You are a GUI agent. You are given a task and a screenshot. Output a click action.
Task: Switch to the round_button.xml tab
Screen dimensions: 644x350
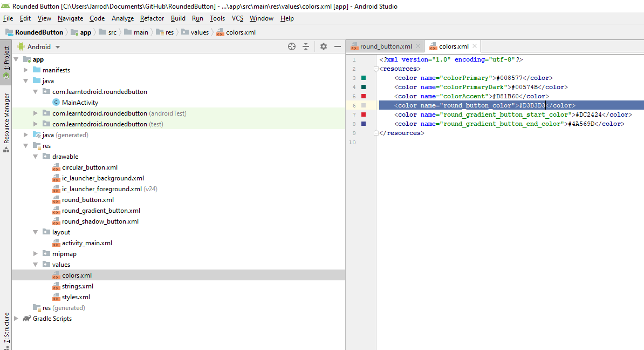pos(385,46)
